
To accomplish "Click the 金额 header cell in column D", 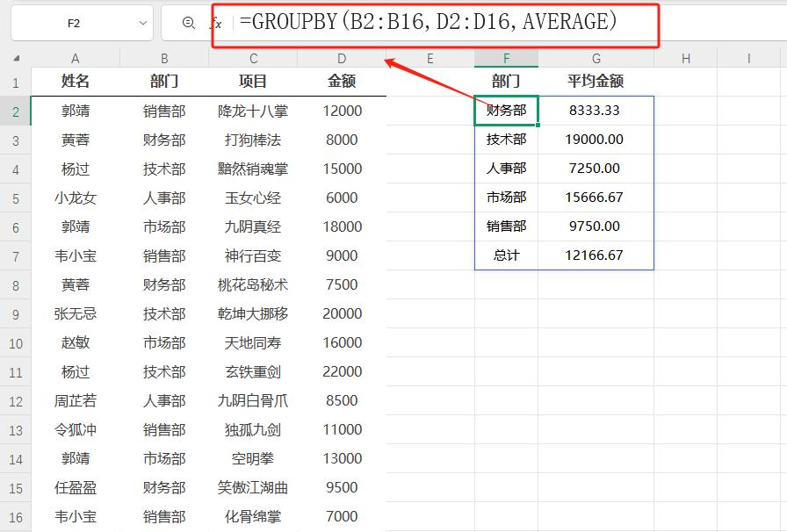I will 342,82.
